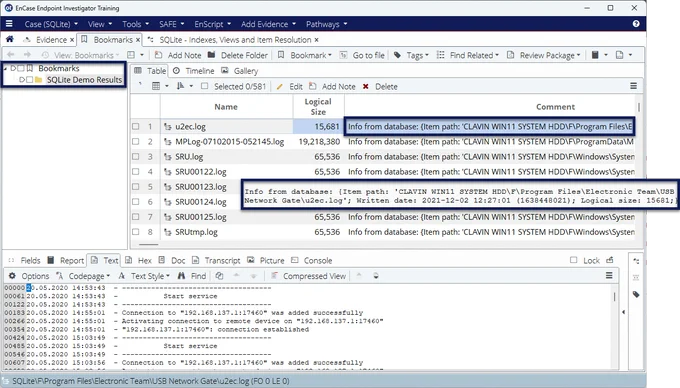
Task: Select the Table view tab
Action: (x=150, y=71)
